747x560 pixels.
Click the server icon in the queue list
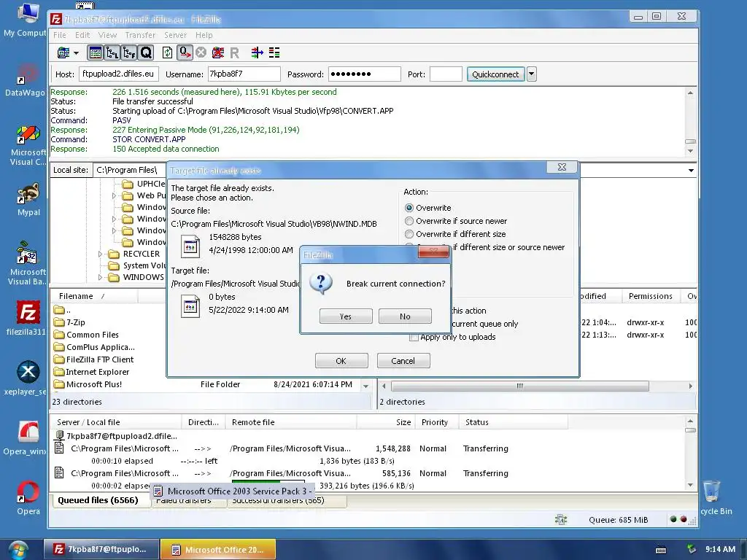60,435
